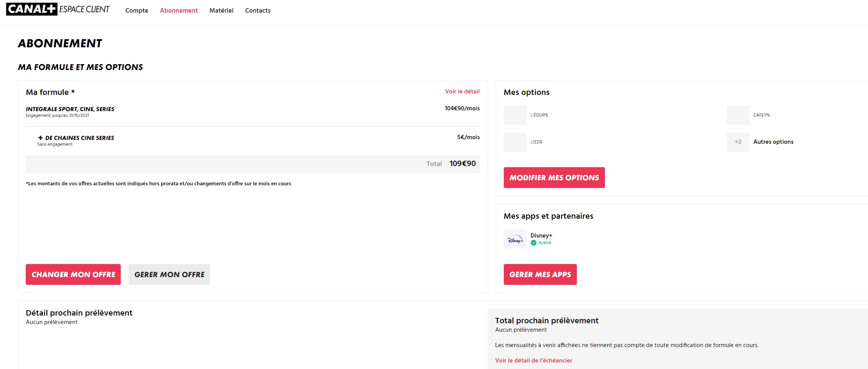Click INTEGRALE SPORT, CINE, SERIES formula name
The height and width of the screenshot is (369, 868).
70,109
